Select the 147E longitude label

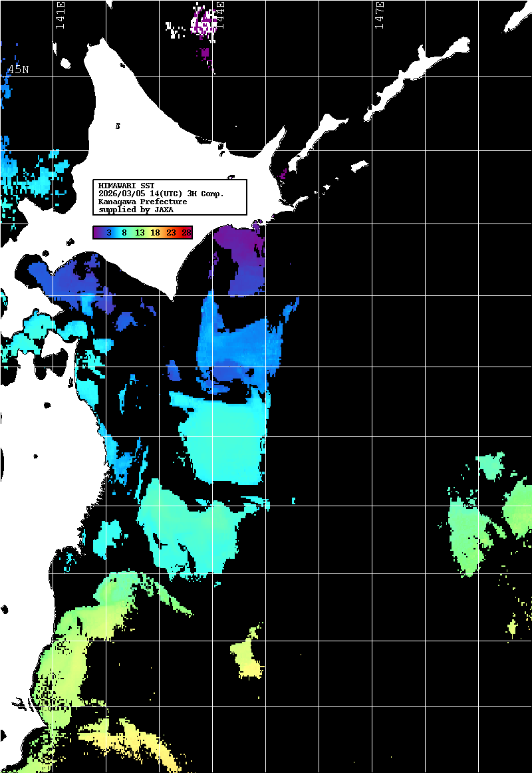pos(380,16)
